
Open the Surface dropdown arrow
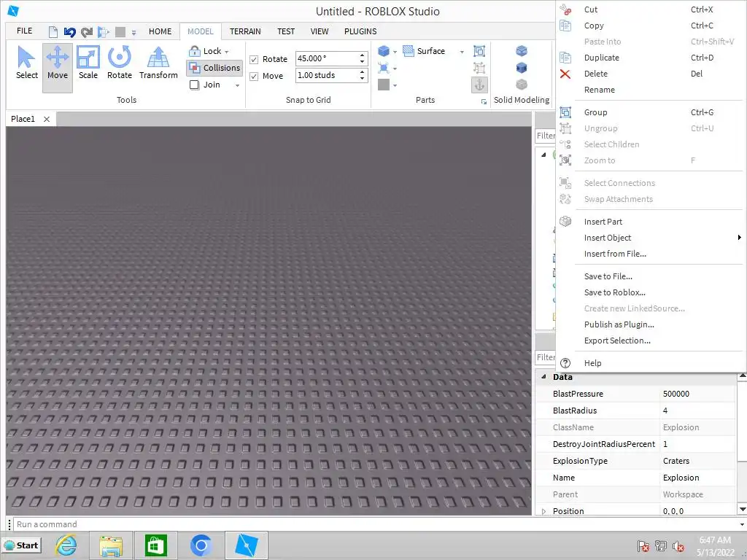(x=462, y=52)
